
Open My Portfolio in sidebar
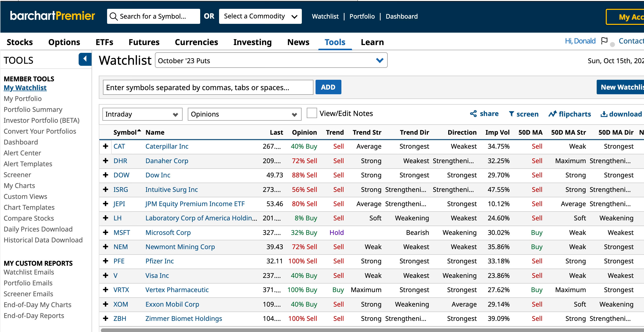(x=23, y=99)
